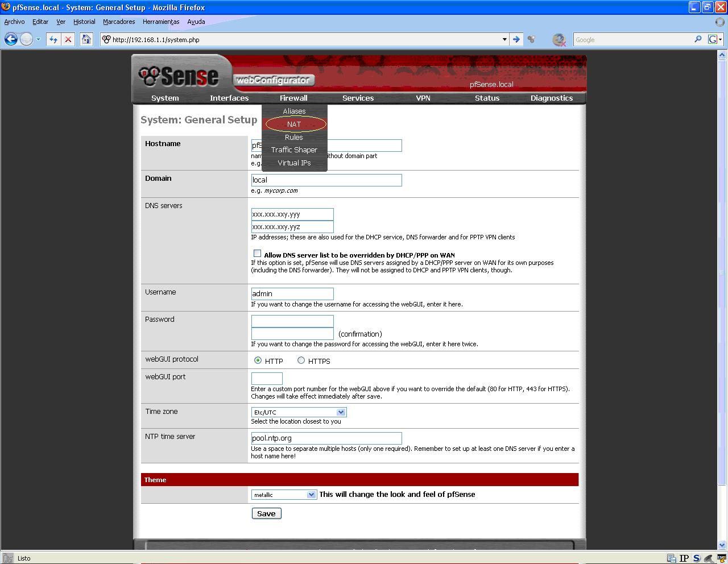Select Aliases in the Firewall dropdown
Screen dimensions: 728x564
coord(294,111)
